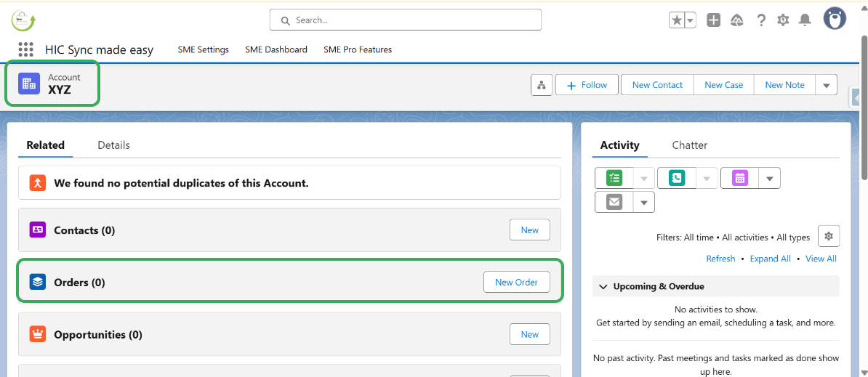The image size is (868, 377).
Task: Open the Salesforce Help question mark
Action: 761,20
